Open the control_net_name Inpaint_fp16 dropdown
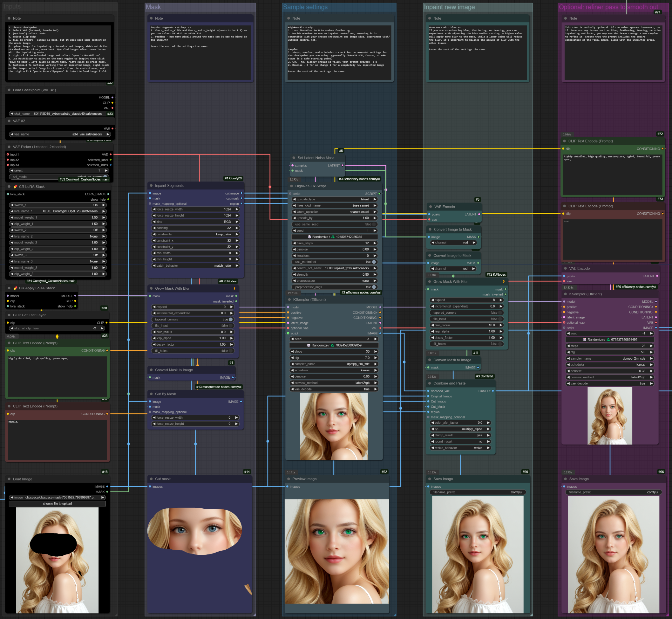 point(335,268)
